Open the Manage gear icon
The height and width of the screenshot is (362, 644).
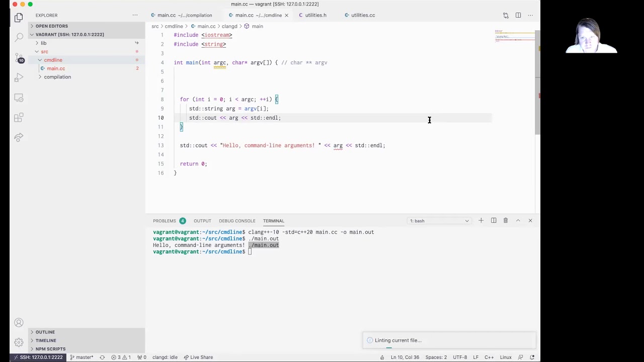tap(19, 343)
